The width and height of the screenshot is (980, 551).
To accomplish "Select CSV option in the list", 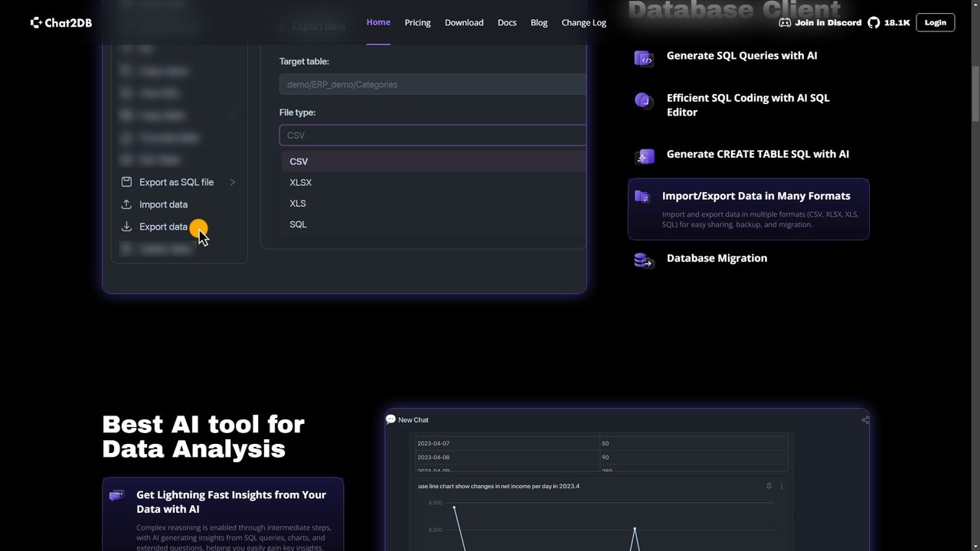I will point(434,161).
